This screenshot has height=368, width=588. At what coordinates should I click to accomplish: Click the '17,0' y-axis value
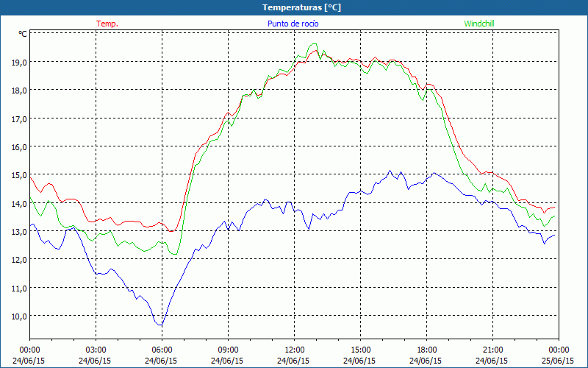[x=19, y=119]
